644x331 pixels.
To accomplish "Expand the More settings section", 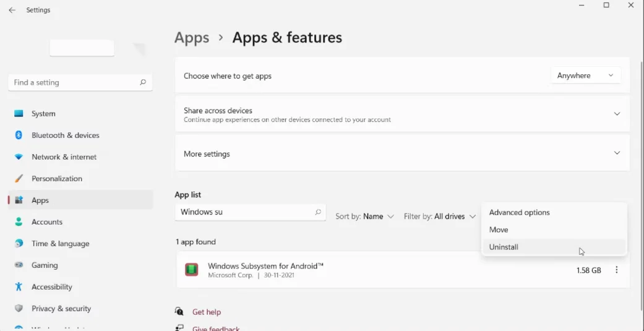I will click(402, 153).
